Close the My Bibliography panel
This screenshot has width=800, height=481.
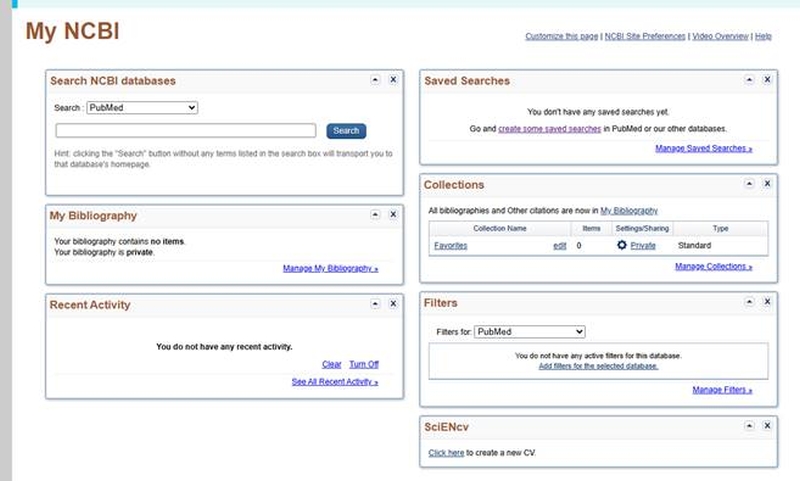(393, 214)
